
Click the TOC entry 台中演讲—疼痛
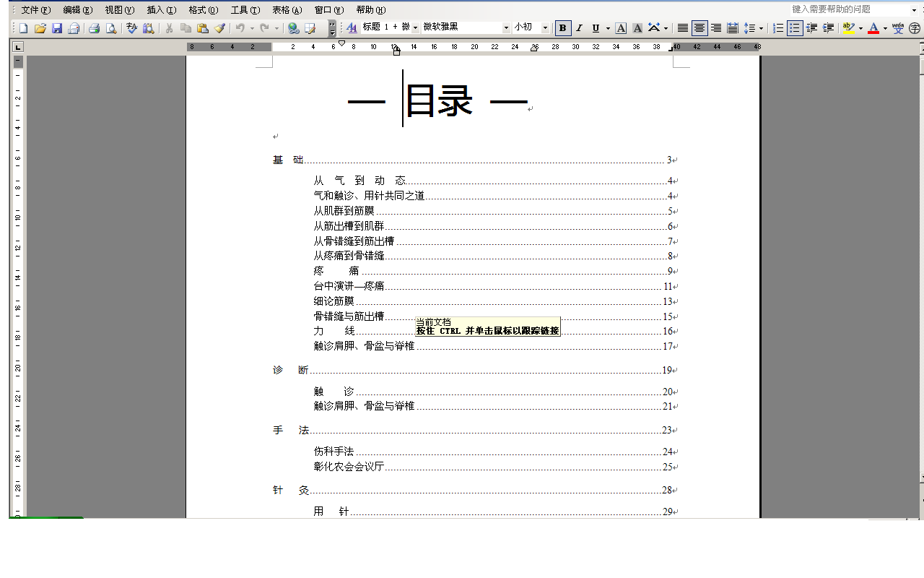pos(493,286)
